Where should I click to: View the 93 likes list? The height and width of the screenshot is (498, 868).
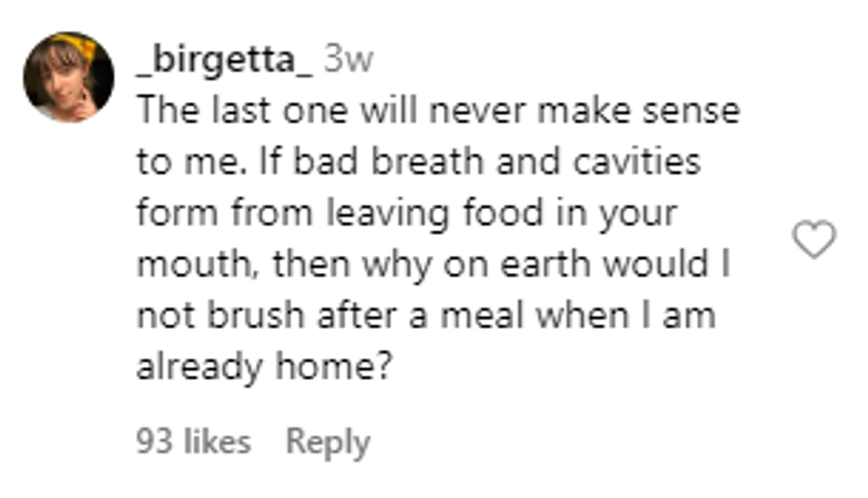tap(193, 442)
